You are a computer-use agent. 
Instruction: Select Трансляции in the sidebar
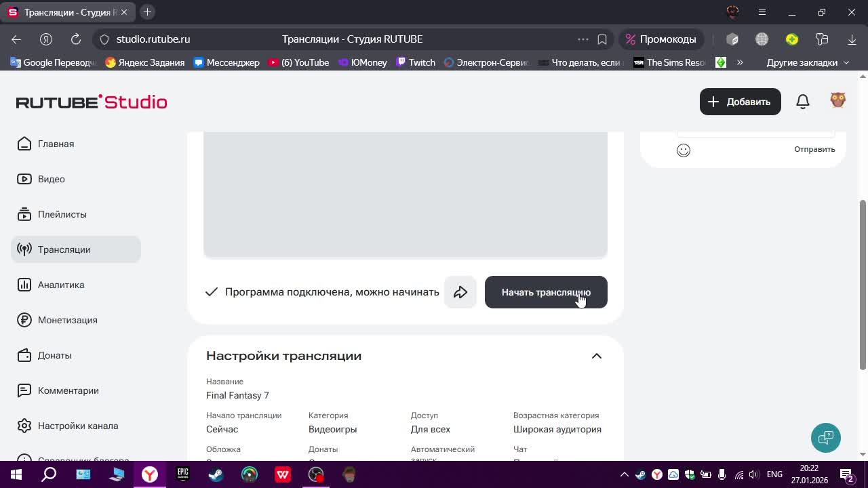76,249
